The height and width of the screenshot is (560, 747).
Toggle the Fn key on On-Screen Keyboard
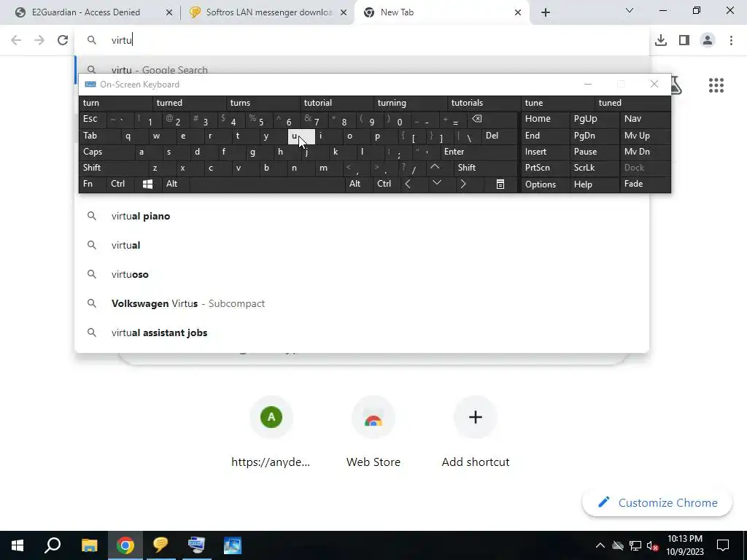pos(93,184)
